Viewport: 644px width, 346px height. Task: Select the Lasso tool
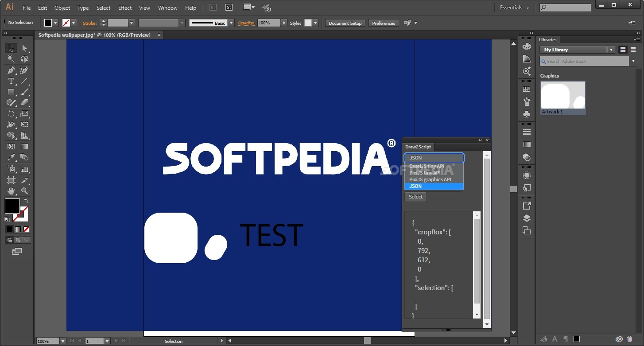(24, 59)
